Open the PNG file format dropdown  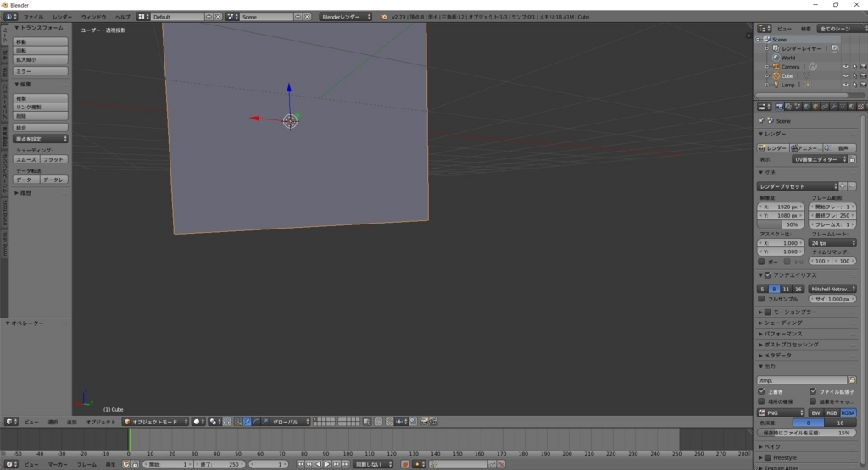[x=781, y=412]
